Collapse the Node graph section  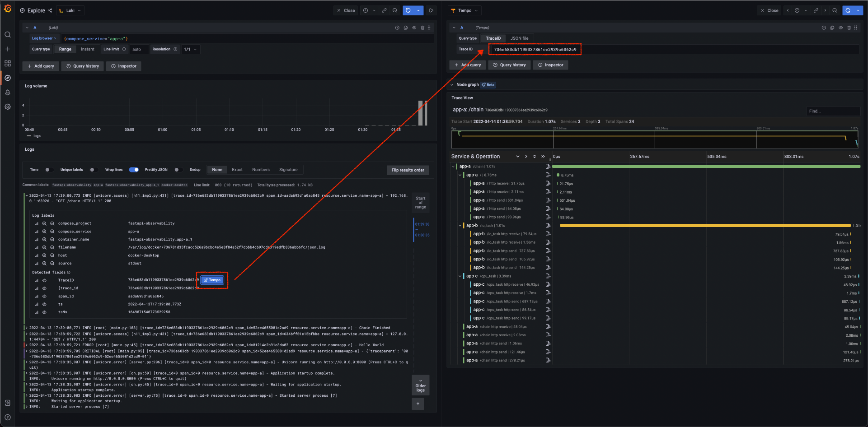pyautogui.click(x=452, y=84)
